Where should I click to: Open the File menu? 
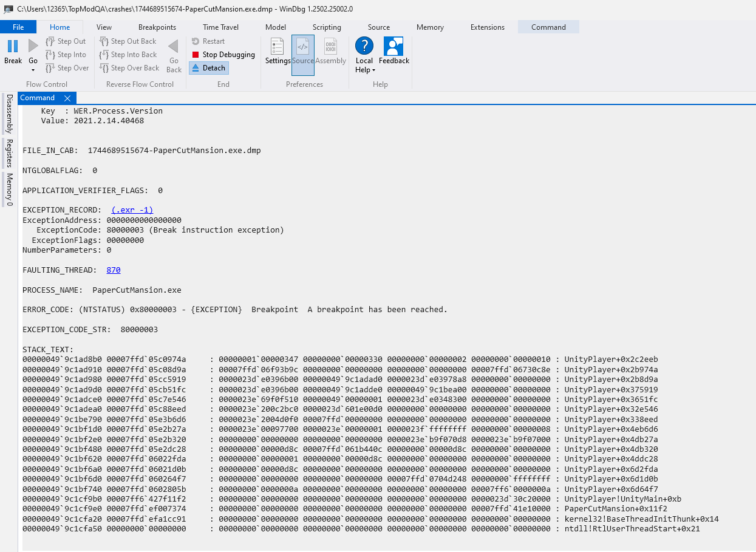click(x=18, y=27)
